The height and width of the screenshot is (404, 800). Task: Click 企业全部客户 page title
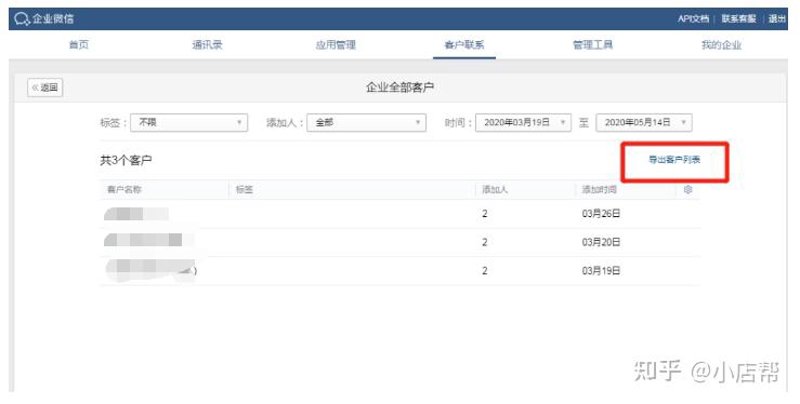pyautogui.click(x=400, y=88)
